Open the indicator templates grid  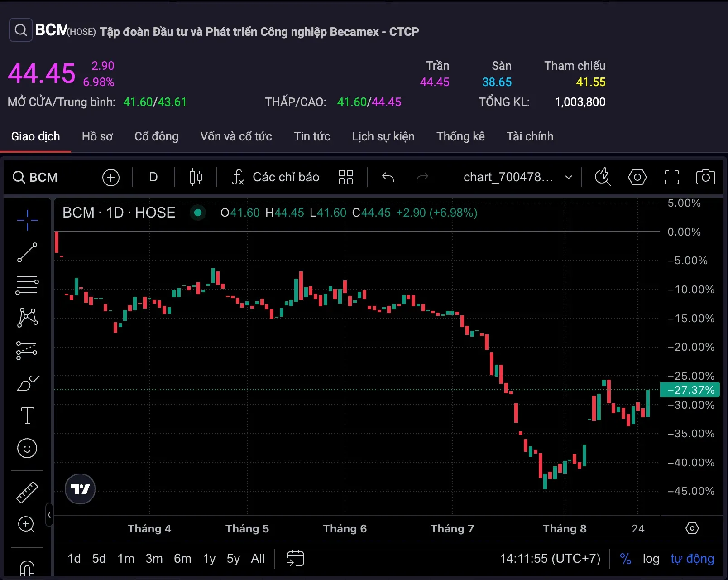346,177
